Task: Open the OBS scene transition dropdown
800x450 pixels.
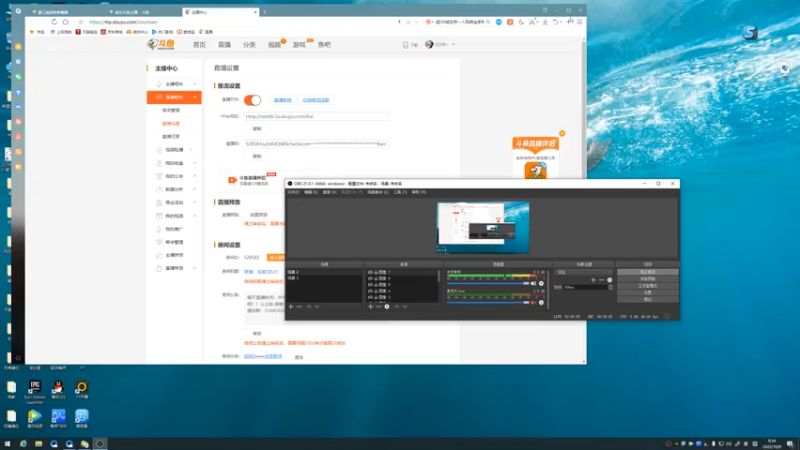Action: pyautogui.click(x=584, y=272)
